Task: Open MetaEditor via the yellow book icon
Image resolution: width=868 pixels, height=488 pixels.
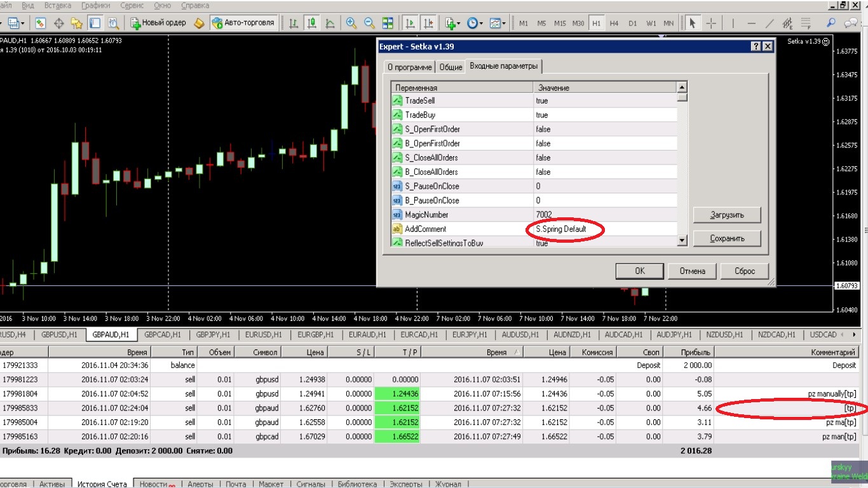Action: pyautogui.click(x=199, y=23)
